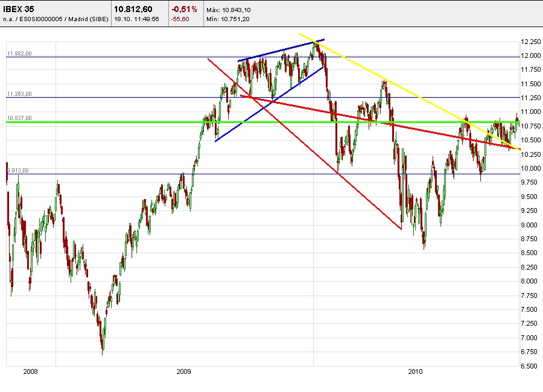This screenshot has width=543, height=392.
Task: Click the Mín: 10.751,20 value
Action: coord(228,19)
